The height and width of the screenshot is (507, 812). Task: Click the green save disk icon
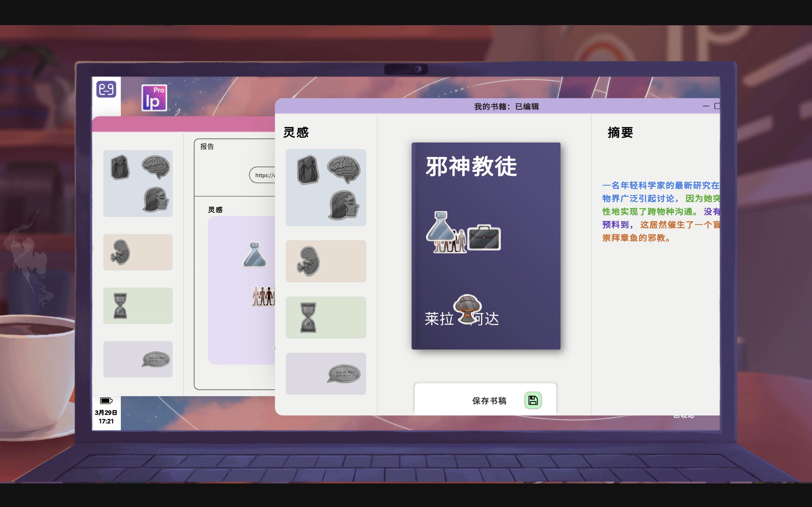click(533, 400)
